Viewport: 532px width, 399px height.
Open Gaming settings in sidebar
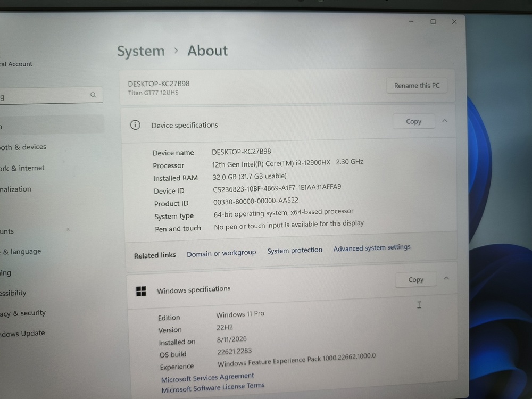click(5, 273)
